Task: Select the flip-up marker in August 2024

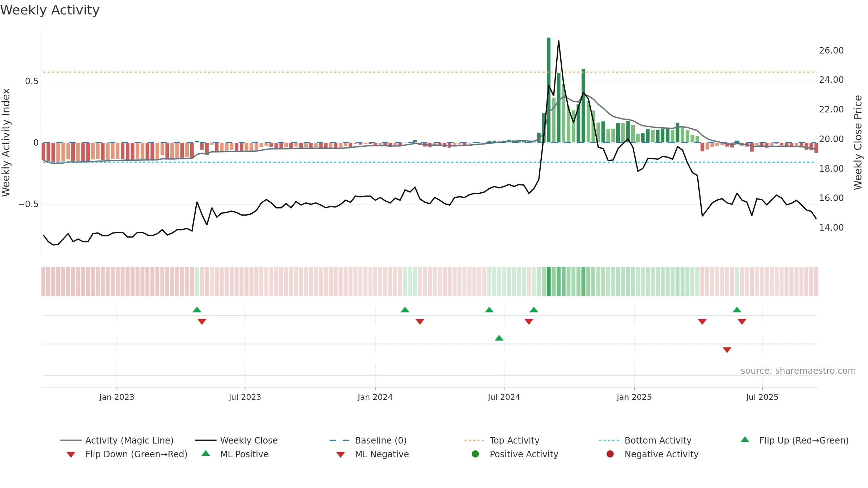Action: point(534,310)
